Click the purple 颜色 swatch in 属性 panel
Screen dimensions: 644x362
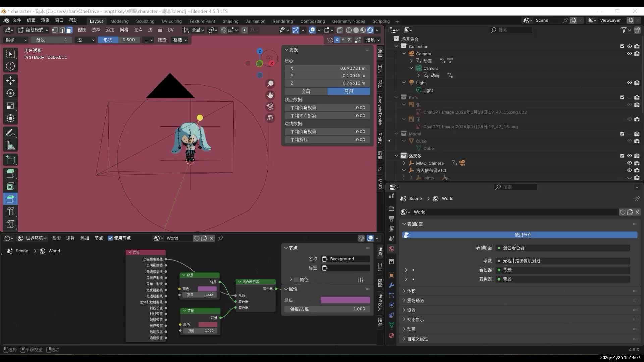[345, 300]
